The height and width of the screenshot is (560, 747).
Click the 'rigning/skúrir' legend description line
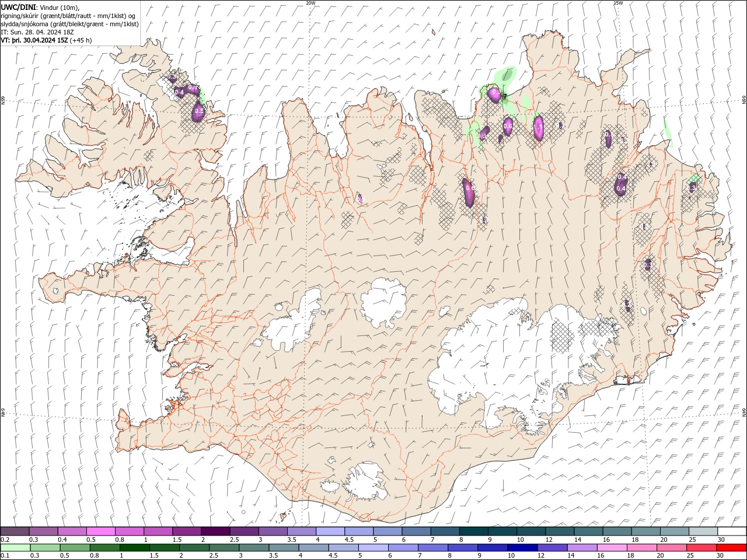pyautogui.click(x=68, y=16)
